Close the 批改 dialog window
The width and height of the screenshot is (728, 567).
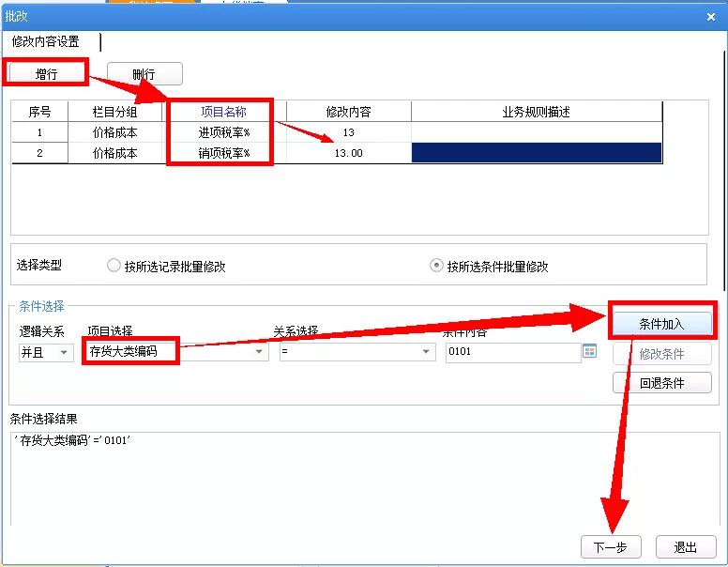point(711,16)
